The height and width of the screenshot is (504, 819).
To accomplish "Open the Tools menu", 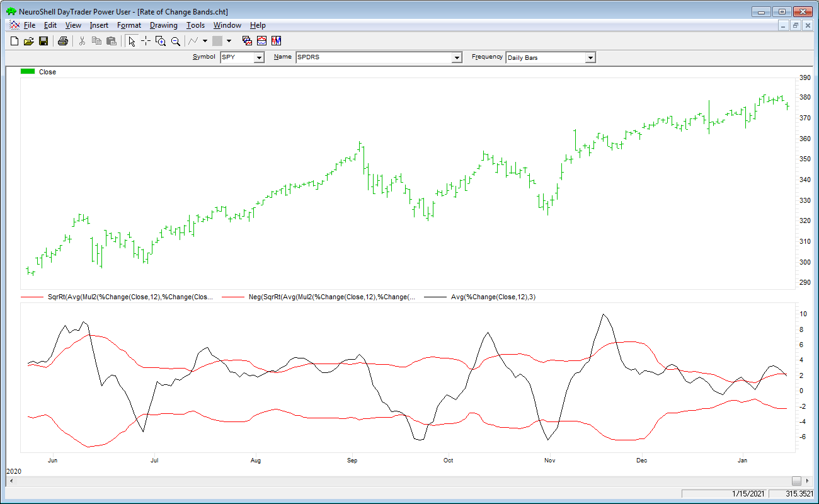I will tap(195, 25).
